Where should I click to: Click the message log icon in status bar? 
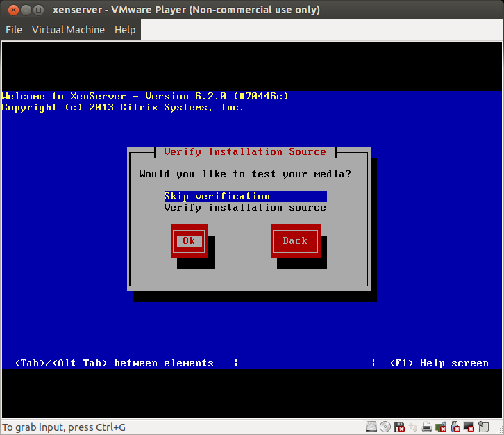click(483, 427)
